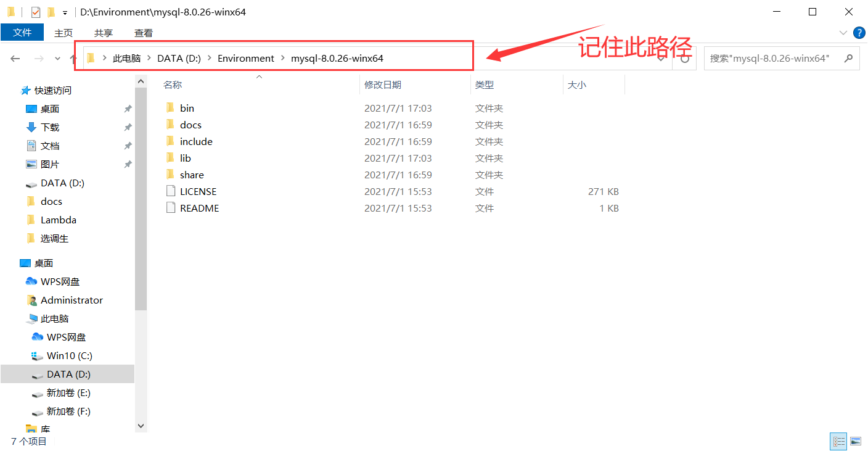Open the bin folder

pos(186,107)
